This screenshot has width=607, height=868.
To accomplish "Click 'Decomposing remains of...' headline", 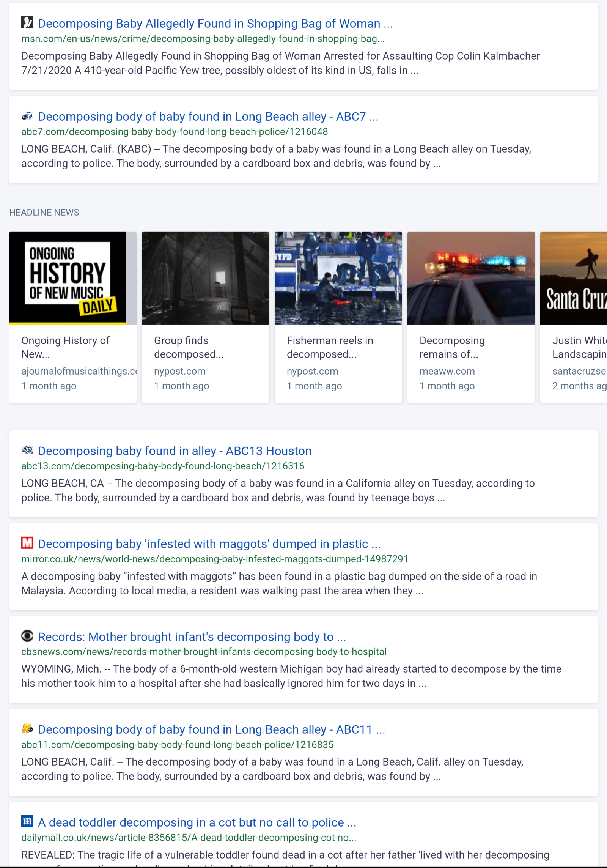I will [452, 347].
